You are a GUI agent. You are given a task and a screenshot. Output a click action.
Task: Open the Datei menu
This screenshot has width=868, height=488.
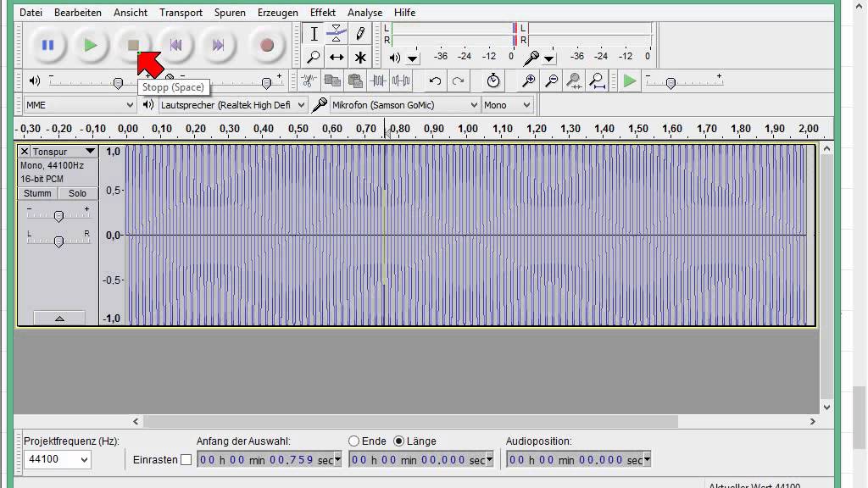tap(31, 12)
